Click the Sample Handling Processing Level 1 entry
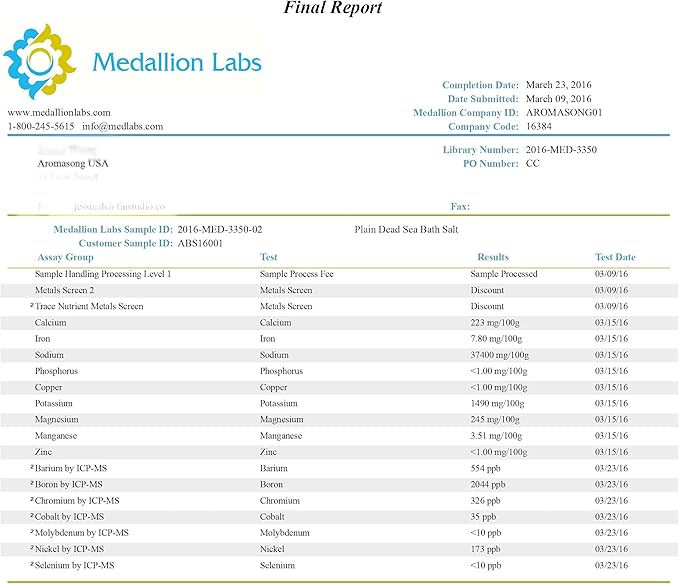Image resolution: width=679 pixels, height=584 pixels. [x=103, y=273]
